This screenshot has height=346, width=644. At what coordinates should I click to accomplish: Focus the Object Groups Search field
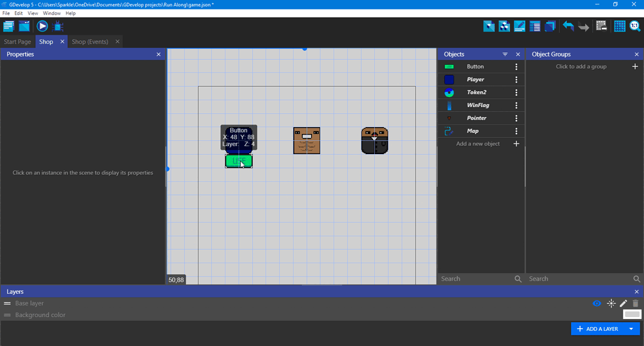point(580,279)
